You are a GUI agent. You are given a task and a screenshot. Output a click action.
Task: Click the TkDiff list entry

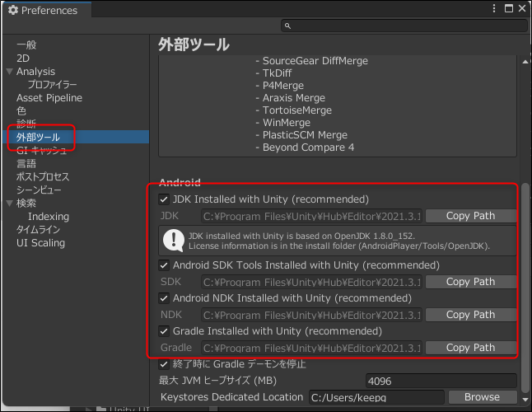tap(273, 73)
